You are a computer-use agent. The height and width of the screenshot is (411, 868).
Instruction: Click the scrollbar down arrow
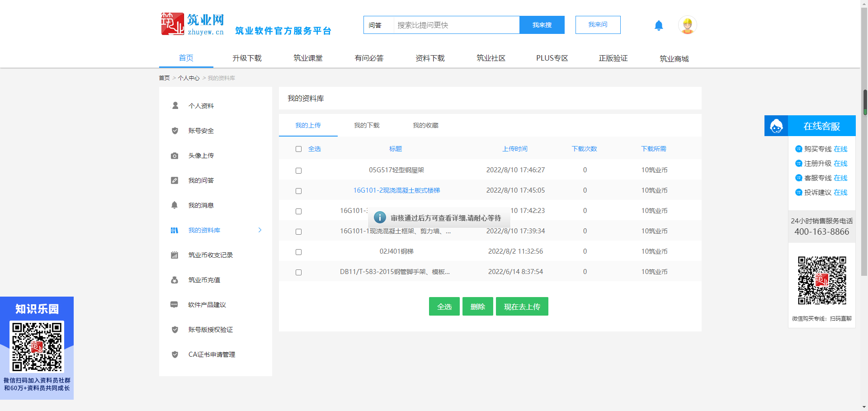pos(865,407)
